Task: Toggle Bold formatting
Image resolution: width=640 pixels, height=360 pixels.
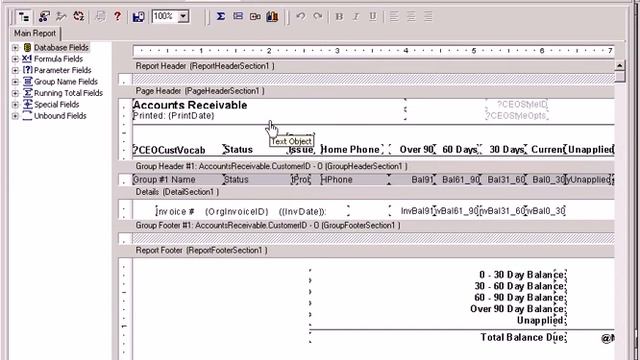Action: 339,16
